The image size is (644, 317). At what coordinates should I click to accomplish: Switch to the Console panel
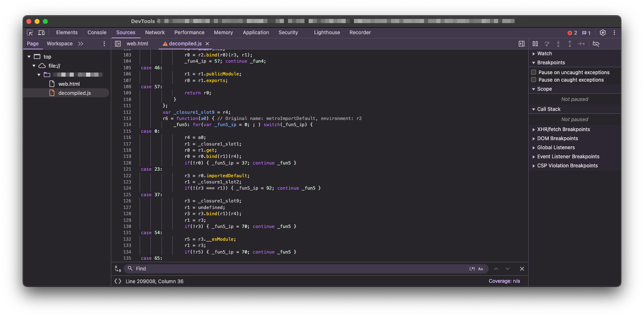97,33
